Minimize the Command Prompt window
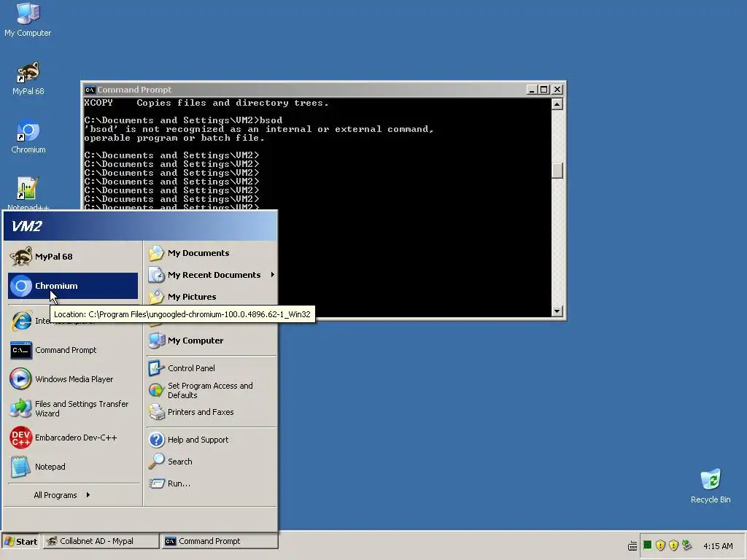Viewport: 747px width, 560px height. coord(532,90)
